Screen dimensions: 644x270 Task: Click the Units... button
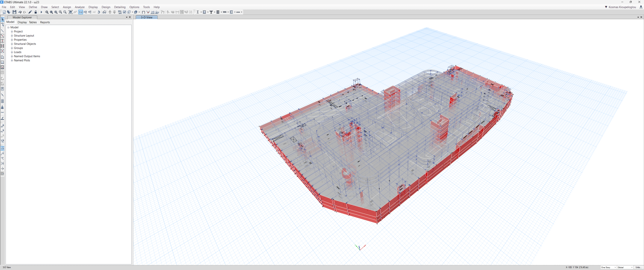click(638, 267)
